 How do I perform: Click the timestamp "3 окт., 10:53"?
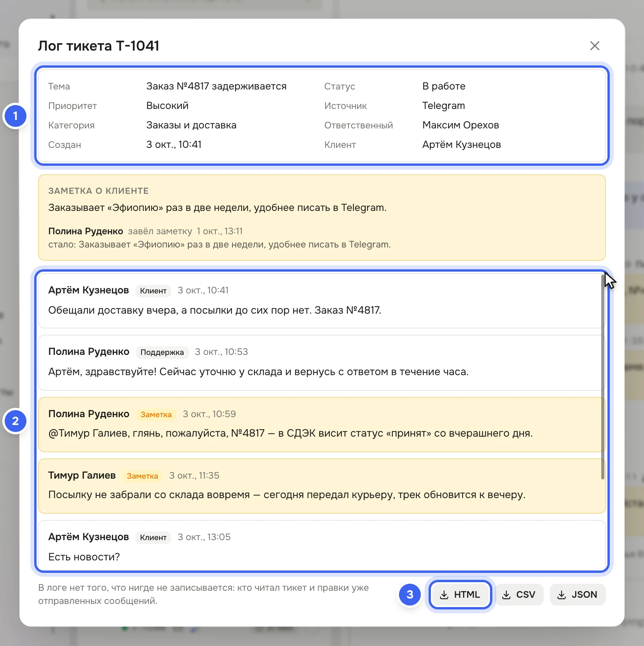tap(221, 352)
